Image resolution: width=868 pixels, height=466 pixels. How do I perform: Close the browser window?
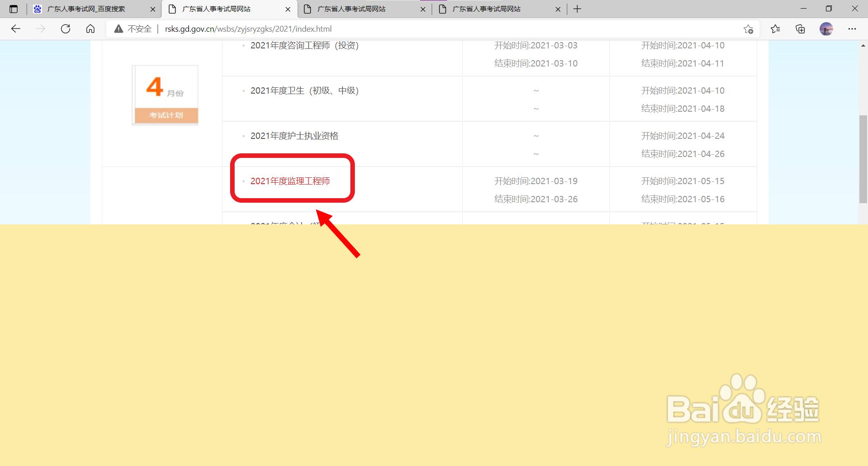coord(854,9)
